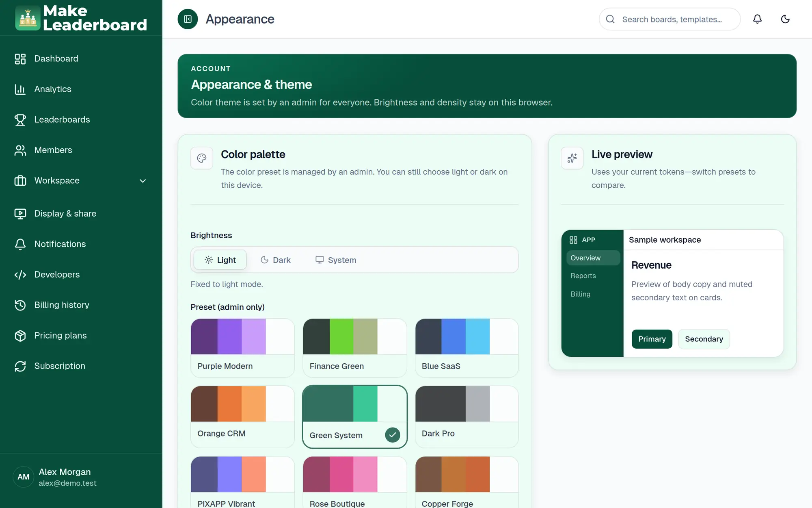Click the Analytics bar chart icon
This screenshot has width=812, height=508.
pos(20,89)
